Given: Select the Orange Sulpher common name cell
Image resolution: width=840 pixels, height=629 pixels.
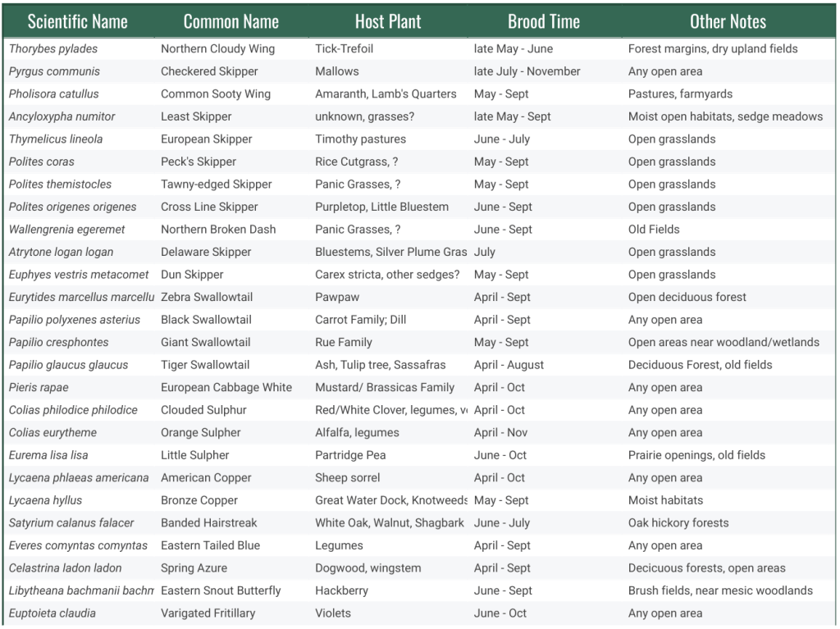Looking at the screenshot, I should [x=201, y=432].
